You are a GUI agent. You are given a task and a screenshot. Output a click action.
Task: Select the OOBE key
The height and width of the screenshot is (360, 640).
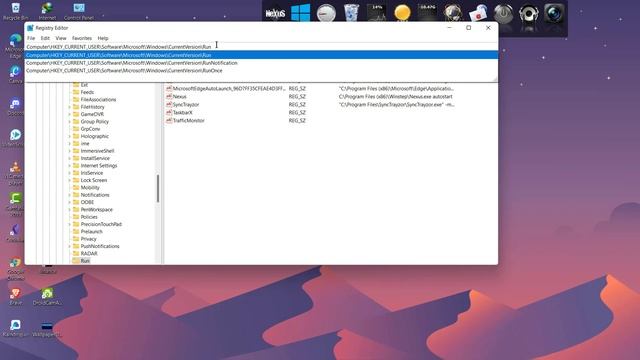87,202
